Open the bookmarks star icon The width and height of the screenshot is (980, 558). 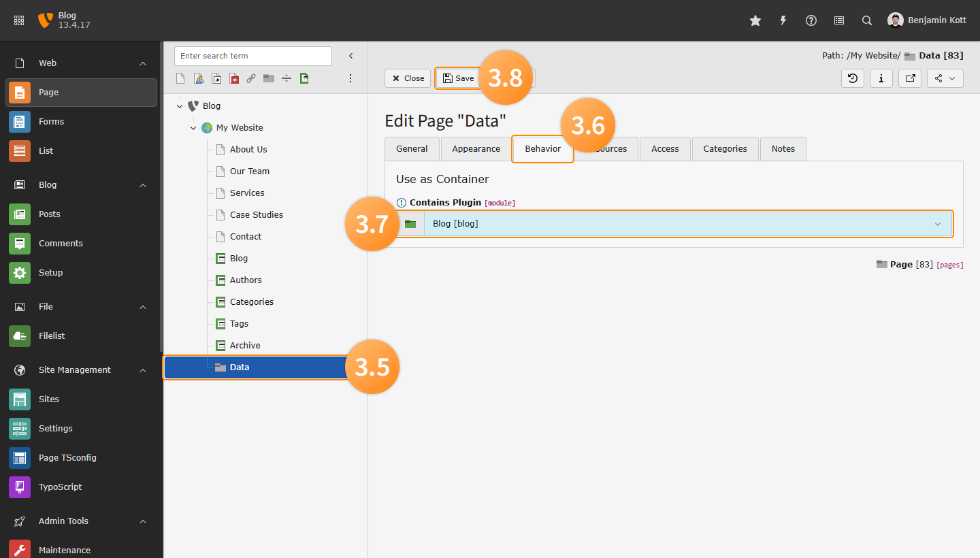tap(755, 20)
